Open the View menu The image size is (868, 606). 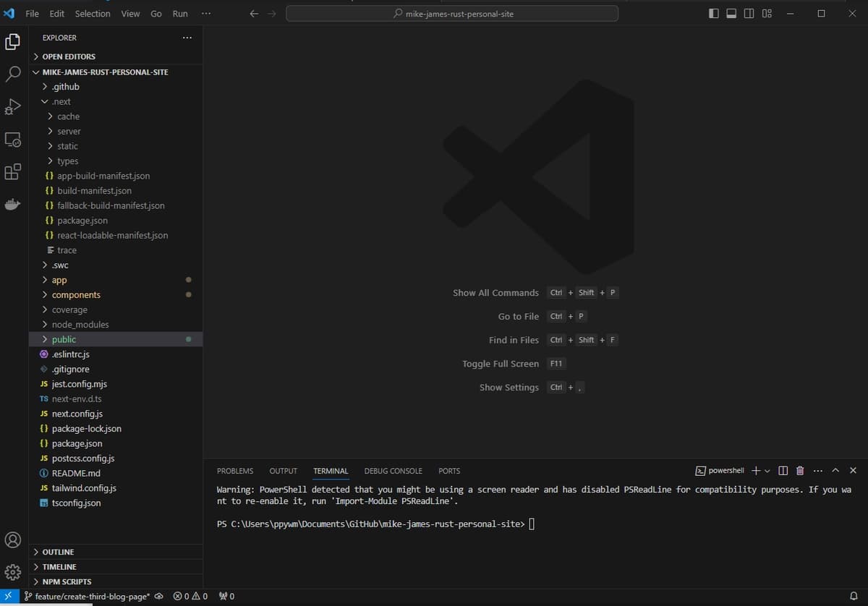[130, 14]
